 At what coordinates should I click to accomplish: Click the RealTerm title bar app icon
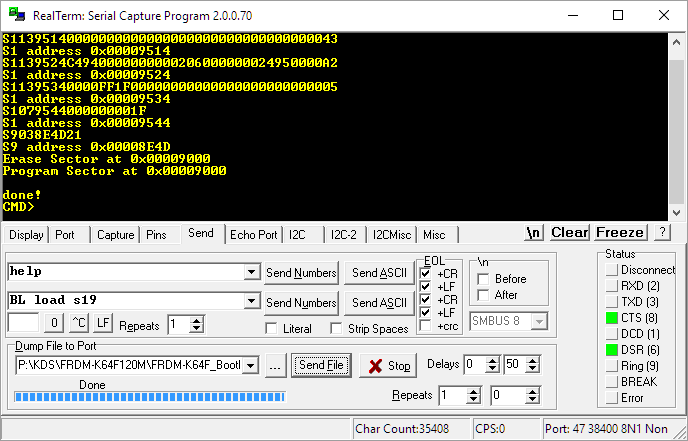click(16, 15)
